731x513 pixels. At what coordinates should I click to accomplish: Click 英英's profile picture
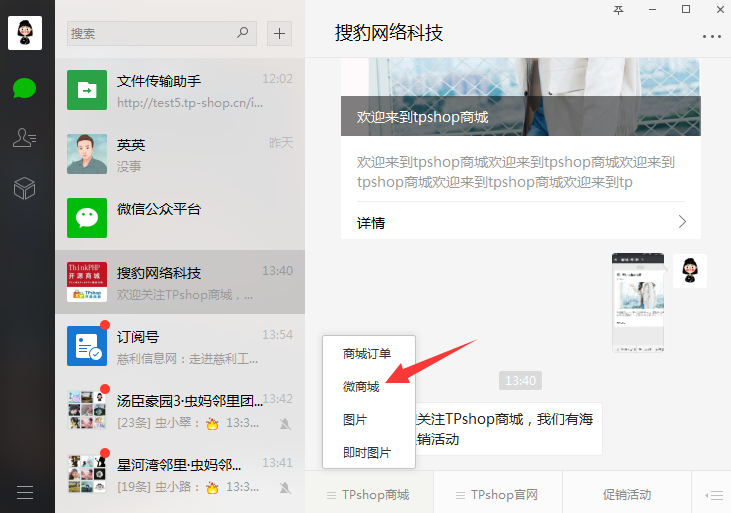87,154
